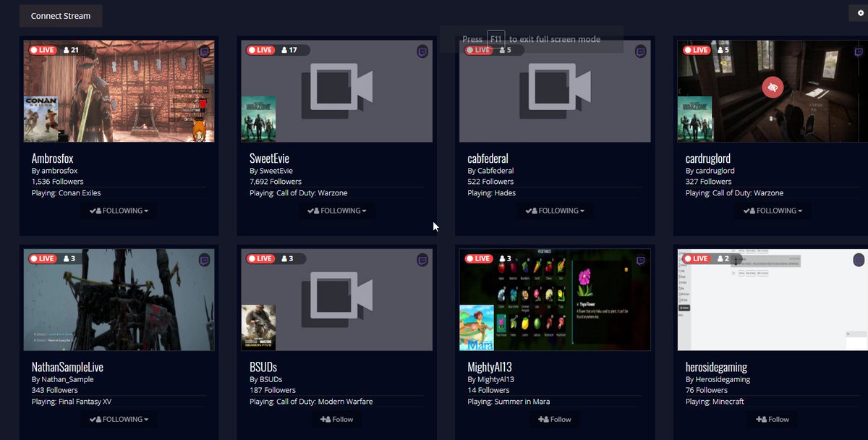
Task: Open the cardruglord stream thumbnail
Action: [x=773, y=91]
